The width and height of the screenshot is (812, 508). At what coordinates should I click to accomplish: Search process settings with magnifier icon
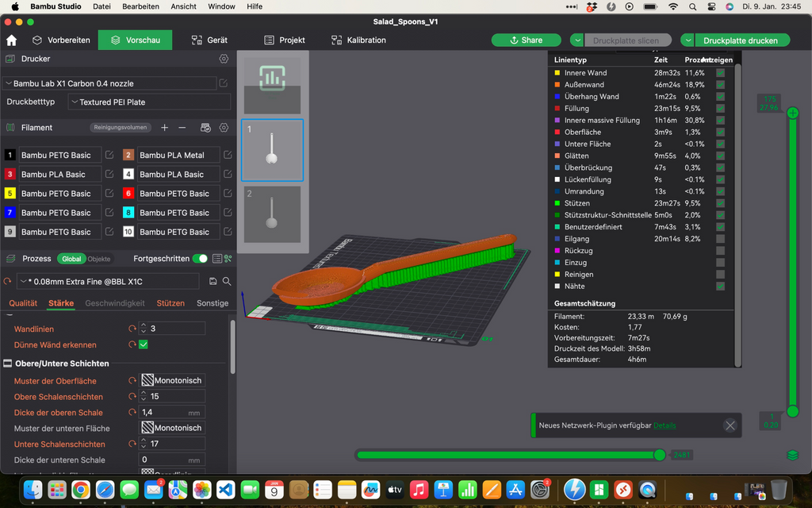pos(227,281)
